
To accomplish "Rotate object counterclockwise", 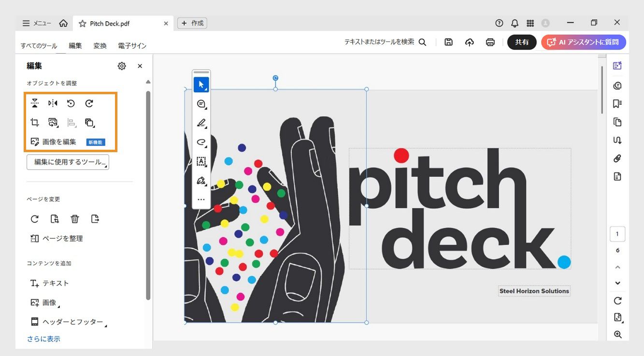I will 71,103.
